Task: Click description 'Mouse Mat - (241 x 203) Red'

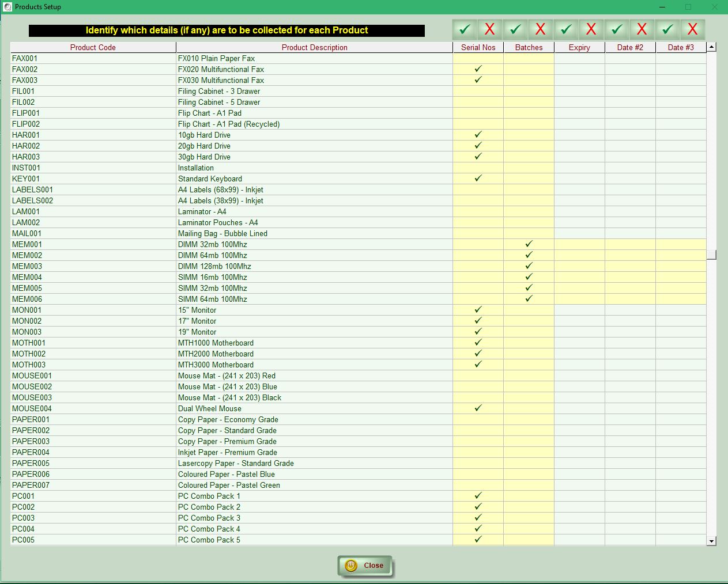Action: [x=227, y=376]
